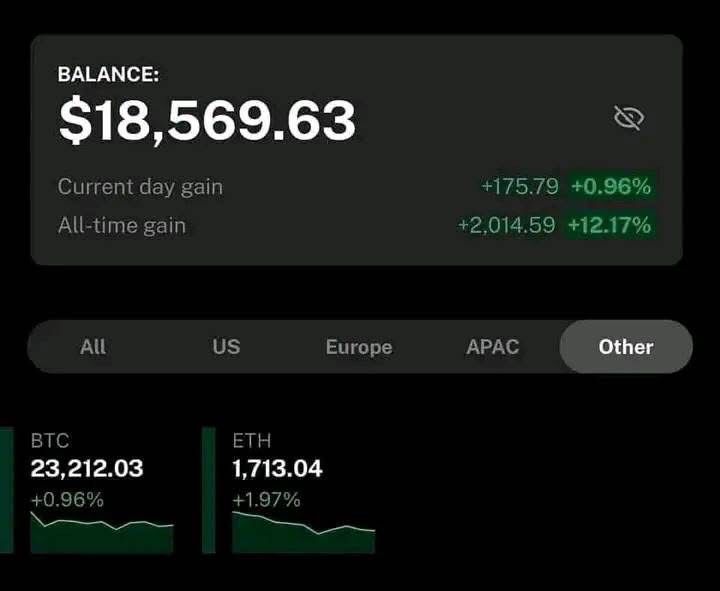Viewport: 720px width, 591px height.
Task: Click the +2,014.59 all-time gain value
Action: coord(507,225)
